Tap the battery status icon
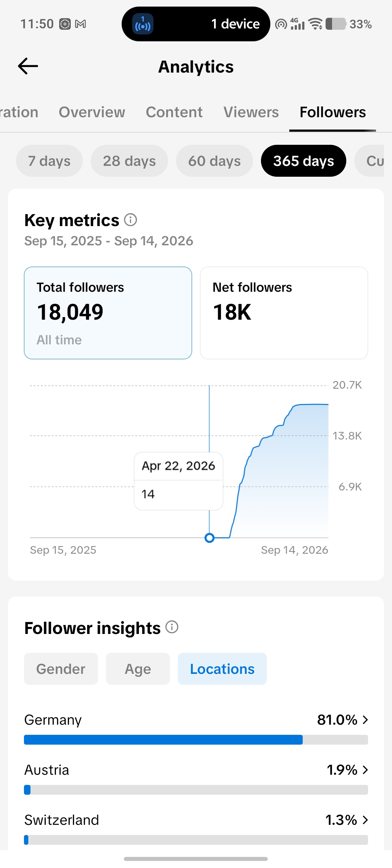This screenshot has height=868, width=392. click(336, 24)
